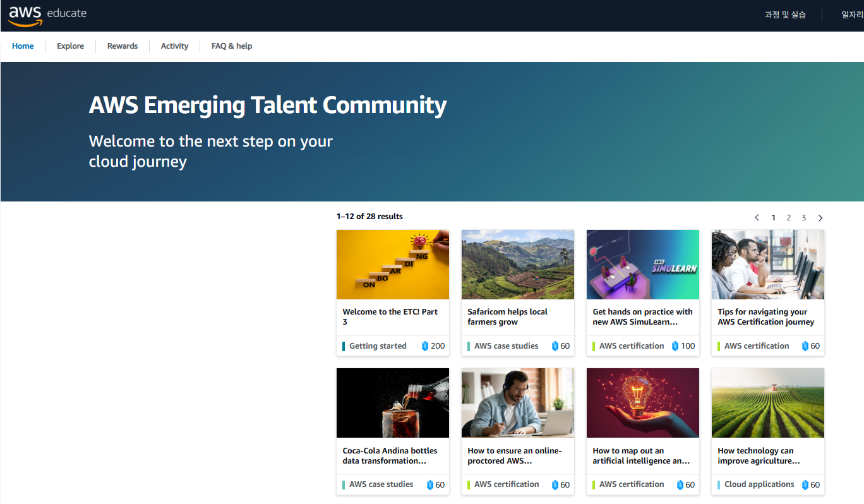Click AWS certification label on Tips card
Screen dimensions: 864x504
click(757, 346)
